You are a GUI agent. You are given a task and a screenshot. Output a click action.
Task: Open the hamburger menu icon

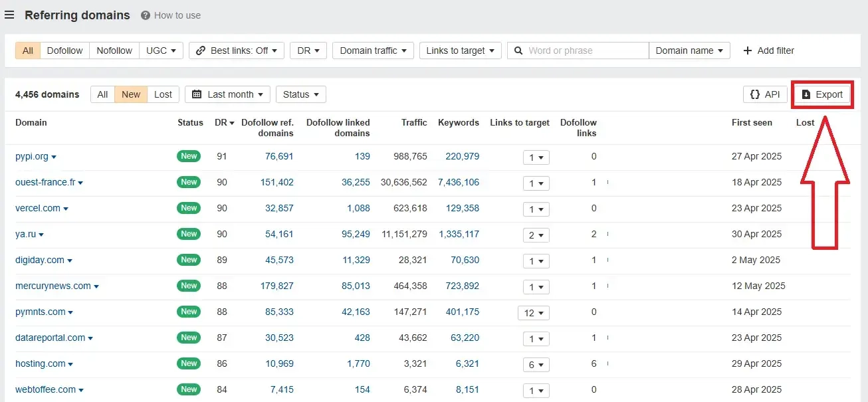click(9, 15)
